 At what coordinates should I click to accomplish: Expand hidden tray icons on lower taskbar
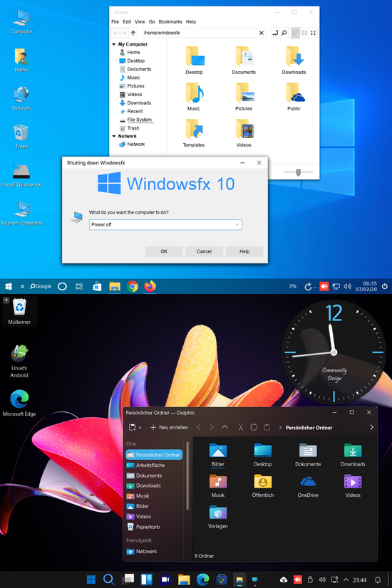point(346,579)
